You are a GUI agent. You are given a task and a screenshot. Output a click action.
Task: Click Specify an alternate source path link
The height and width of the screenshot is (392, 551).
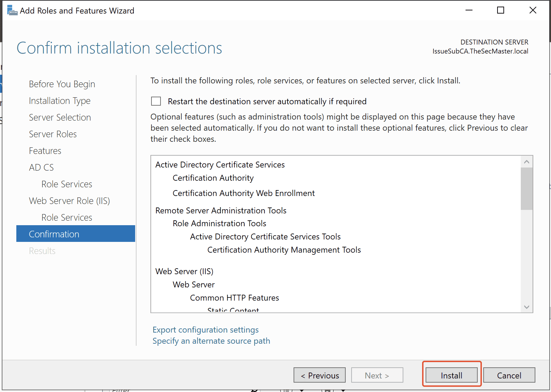(x=211, y=341)
